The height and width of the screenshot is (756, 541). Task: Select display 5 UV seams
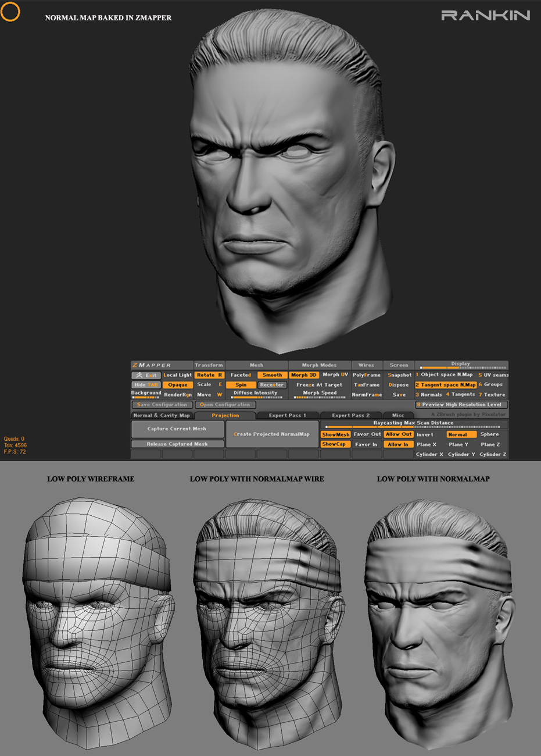click(493, 375)
